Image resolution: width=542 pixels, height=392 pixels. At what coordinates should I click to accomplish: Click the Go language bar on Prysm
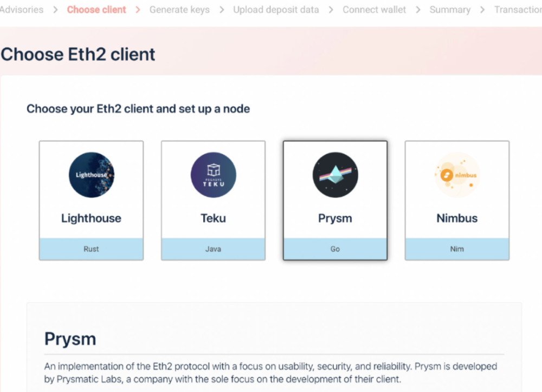(x=335, y=249)
